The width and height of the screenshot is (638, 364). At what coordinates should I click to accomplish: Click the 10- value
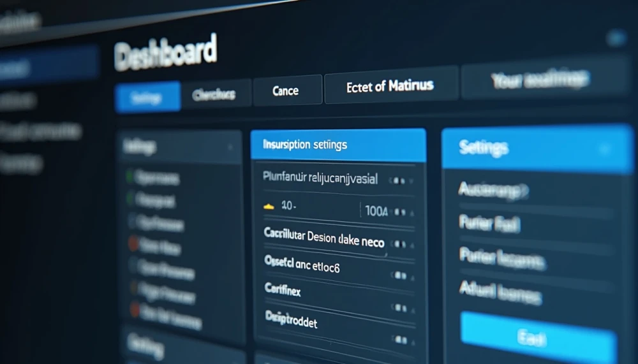pyautogui.click(x=288, y=206)
